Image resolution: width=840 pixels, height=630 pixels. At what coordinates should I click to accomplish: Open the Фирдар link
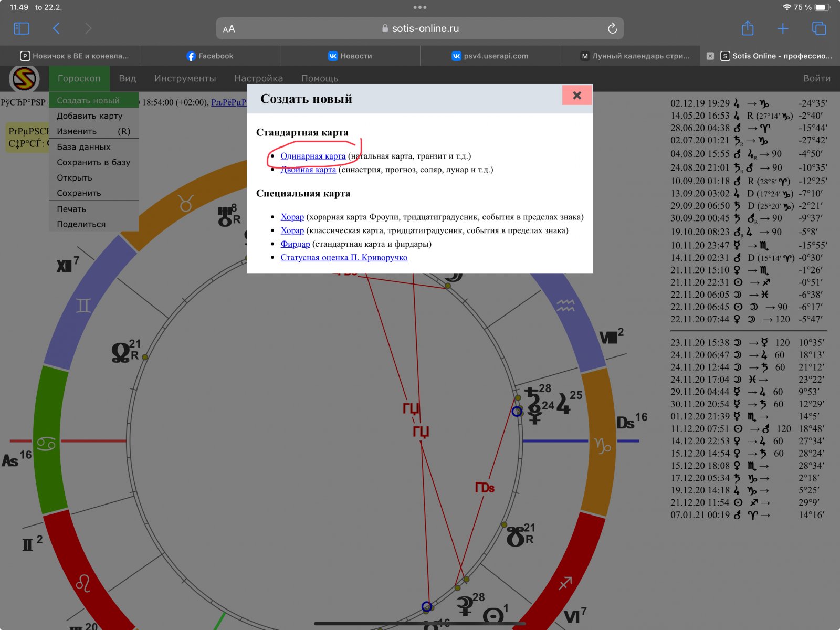[295, 244]
